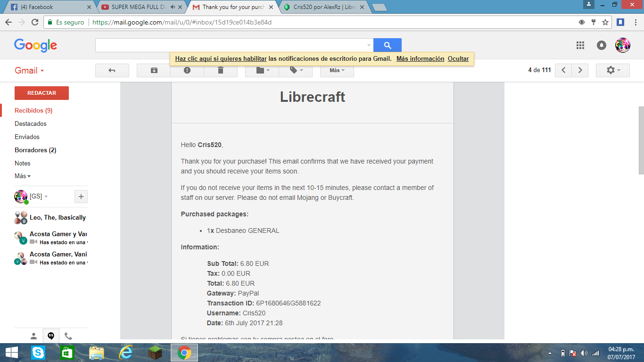The width and height of the screenshot is (644, 362).
Task: Click Más información notification link
Action: (420, 59)
